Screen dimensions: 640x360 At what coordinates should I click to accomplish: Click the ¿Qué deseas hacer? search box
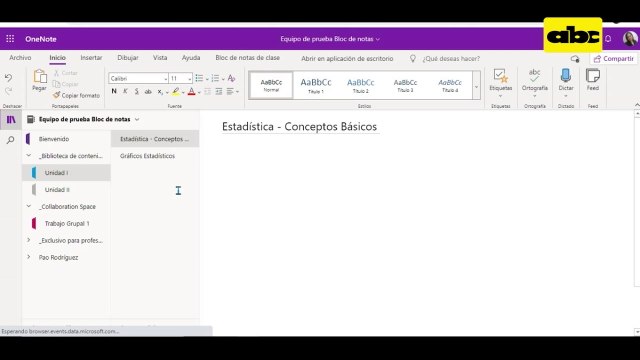pyautogui.click(x=451, y=59)
